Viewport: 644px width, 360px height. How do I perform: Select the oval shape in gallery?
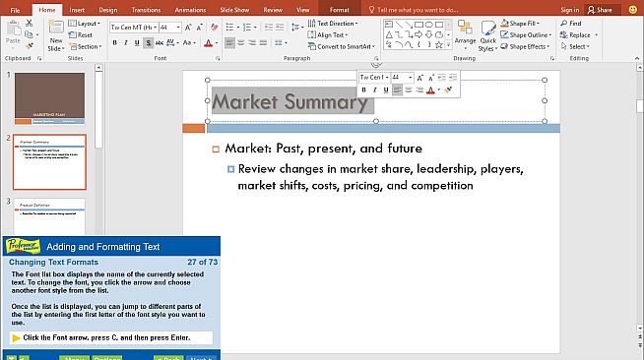point(428,25)
